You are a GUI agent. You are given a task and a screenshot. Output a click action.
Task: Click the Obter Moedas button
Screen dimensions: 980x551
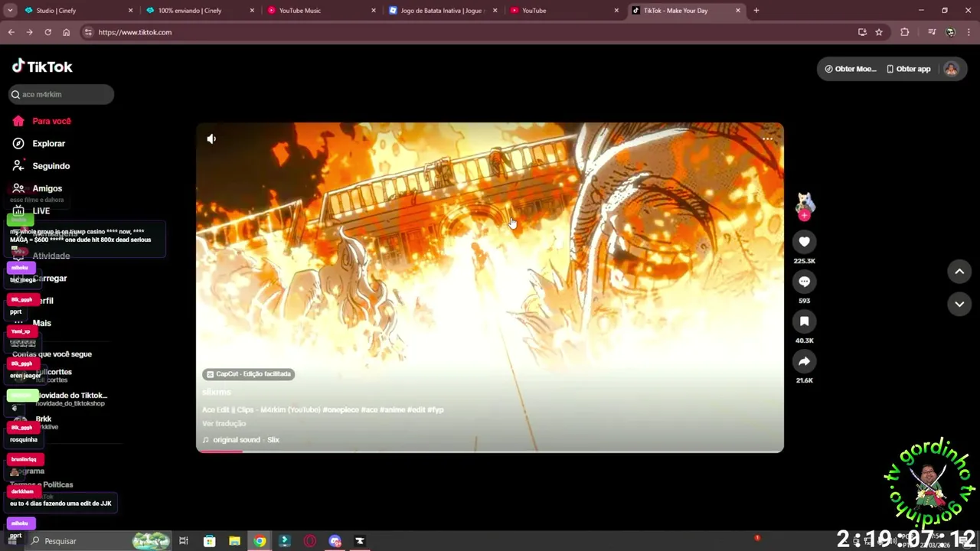click(x=850, y=69)
